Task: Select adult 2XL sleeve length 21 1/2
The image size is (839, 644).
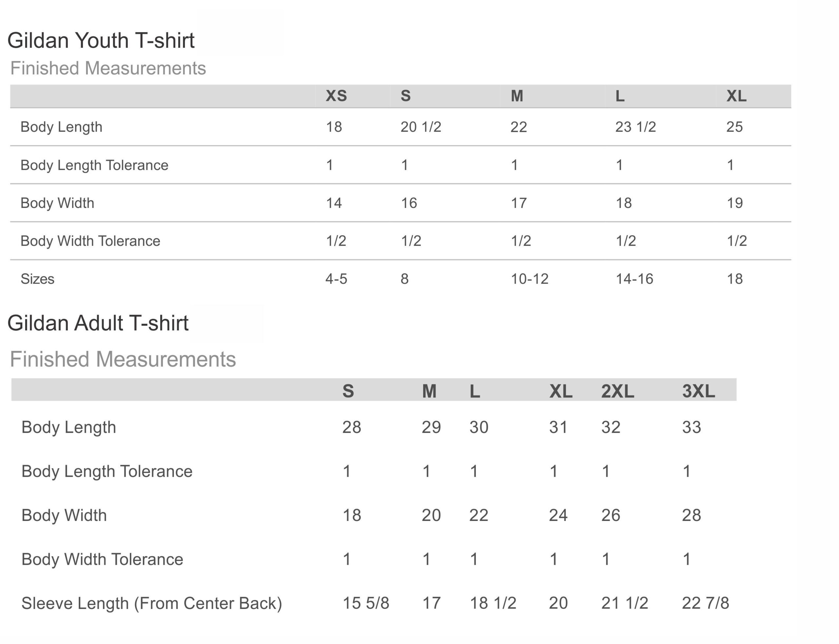Action: [x=625, y=603]
